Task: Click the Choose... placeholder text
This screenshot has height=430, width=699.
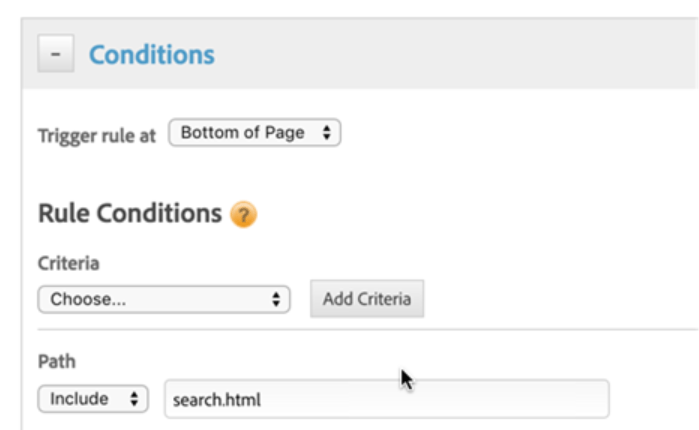Action: (x=88, y=299)
